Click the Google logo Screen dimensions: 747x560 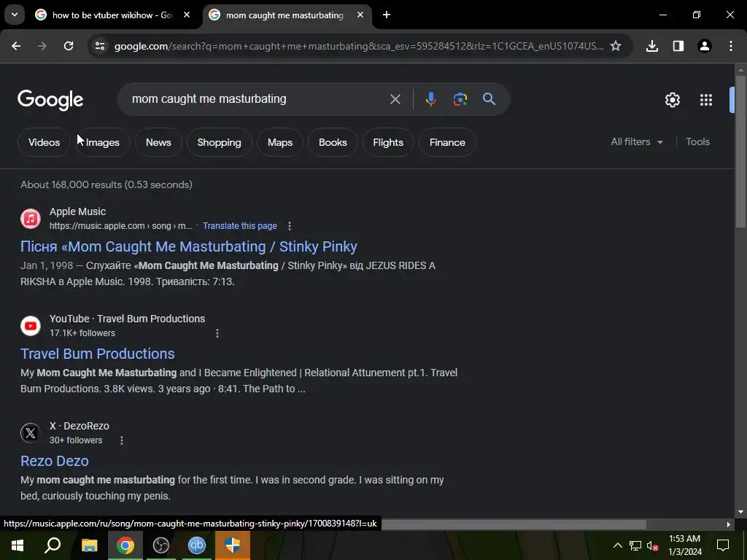point(50,99)
